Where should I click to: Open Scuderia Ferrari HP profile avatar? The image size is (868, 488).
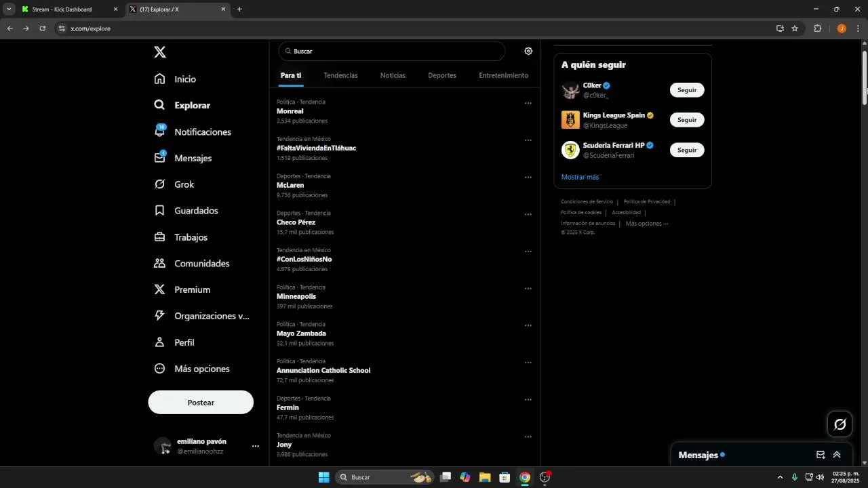(x=570, y=150)
